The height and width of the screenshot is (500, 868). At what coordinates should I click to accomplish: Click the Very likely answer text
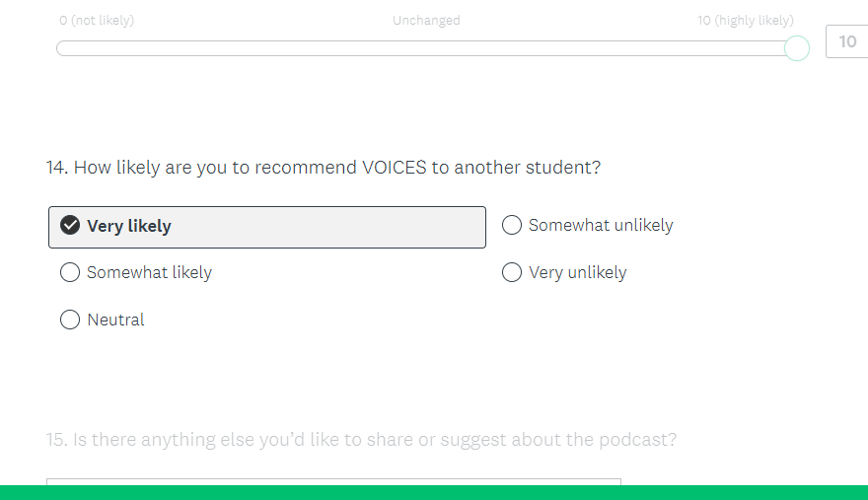click(x=129, y=227)
